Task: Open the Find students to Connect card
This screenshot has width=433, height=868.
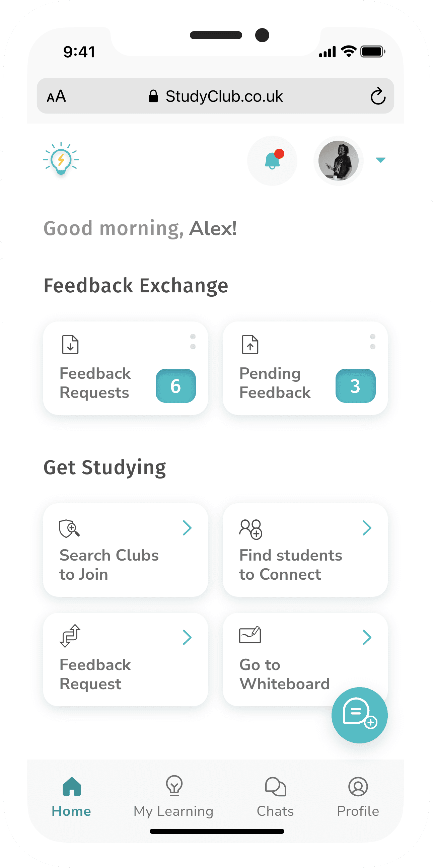Action: (305, 550)
